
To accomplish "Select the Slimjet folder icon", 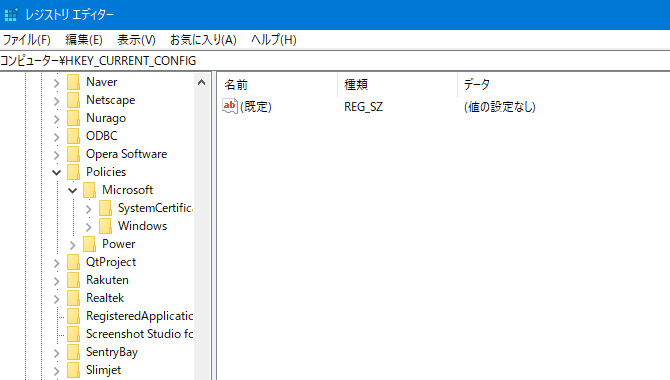I will [x=73, y=370].
